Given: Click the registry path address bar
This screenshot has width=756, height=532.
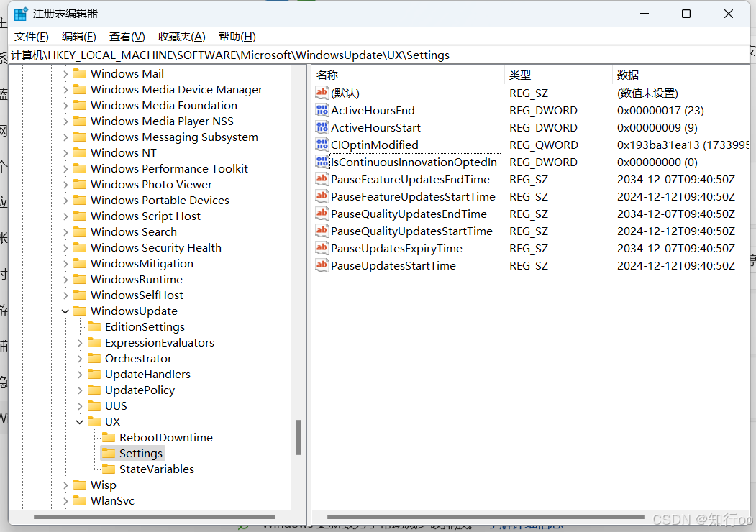Looking at the screenshot, I should [378, 55].
